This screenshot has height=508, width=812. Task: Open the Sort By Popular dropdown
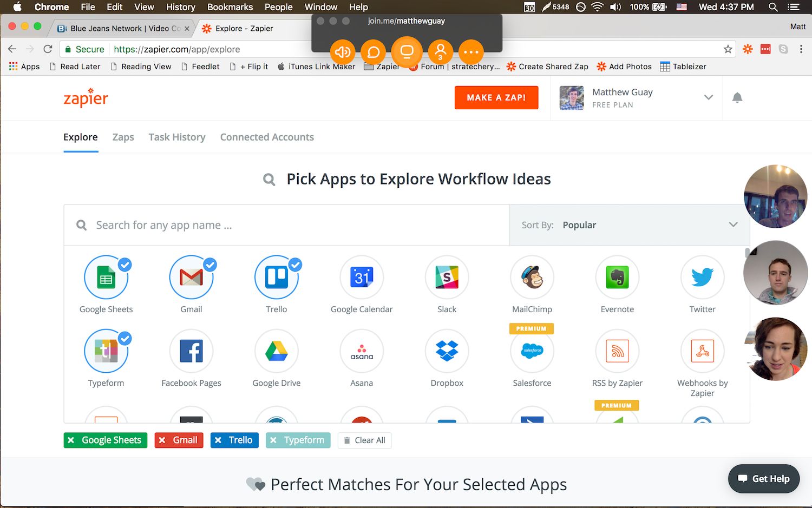(x=629, y=225)
